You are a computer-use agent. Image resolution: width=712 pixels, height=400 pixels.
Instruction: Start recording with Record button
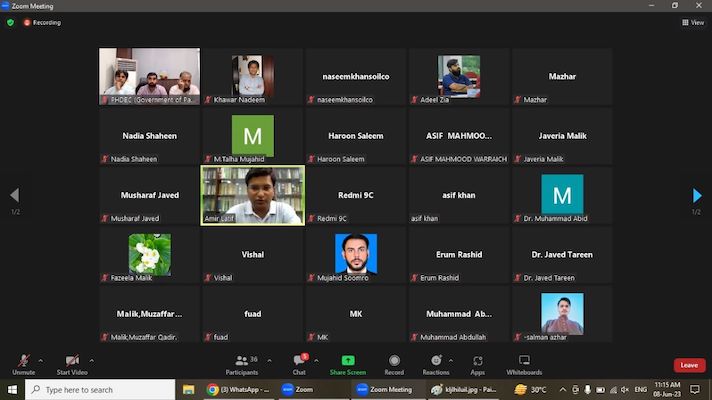pos(394,362)
